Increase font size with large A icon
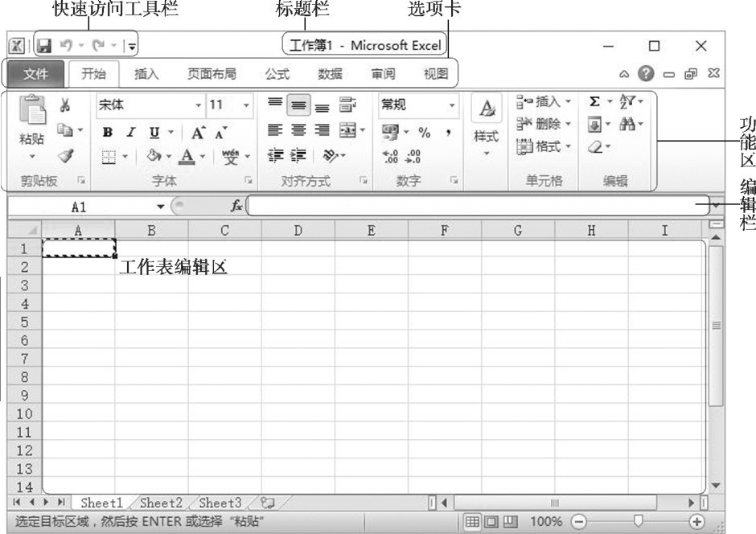Screen dimensions: 756x534 [198, 133]
